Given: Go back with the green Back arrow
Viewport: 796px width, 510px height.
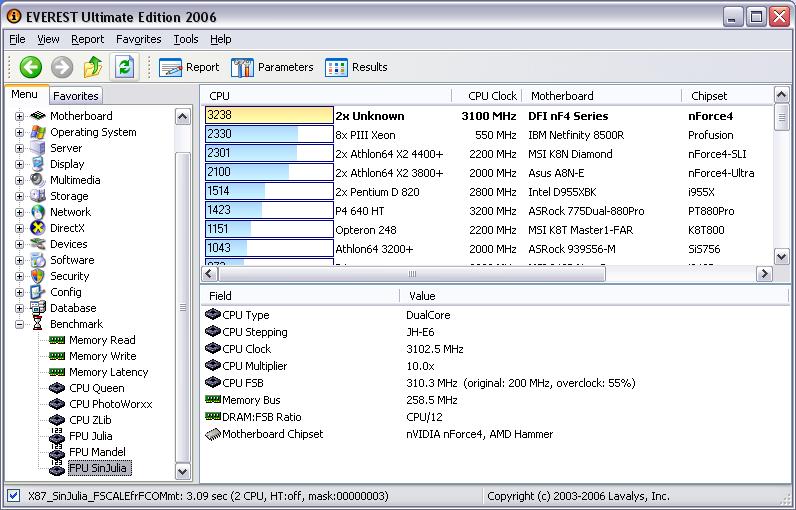Looking at the screenshot, I should (x=30, y=67).
